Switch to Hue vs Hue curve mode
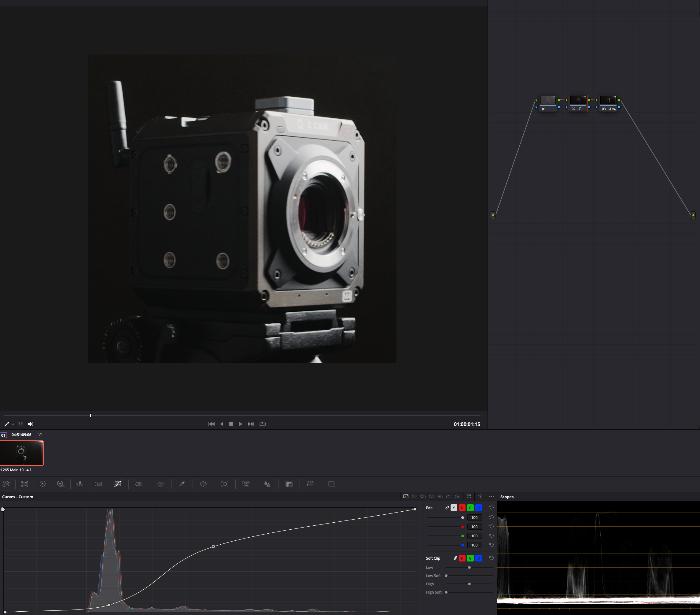Image resolution: width=700 pixels, height=615 pixels. point(414,496)
